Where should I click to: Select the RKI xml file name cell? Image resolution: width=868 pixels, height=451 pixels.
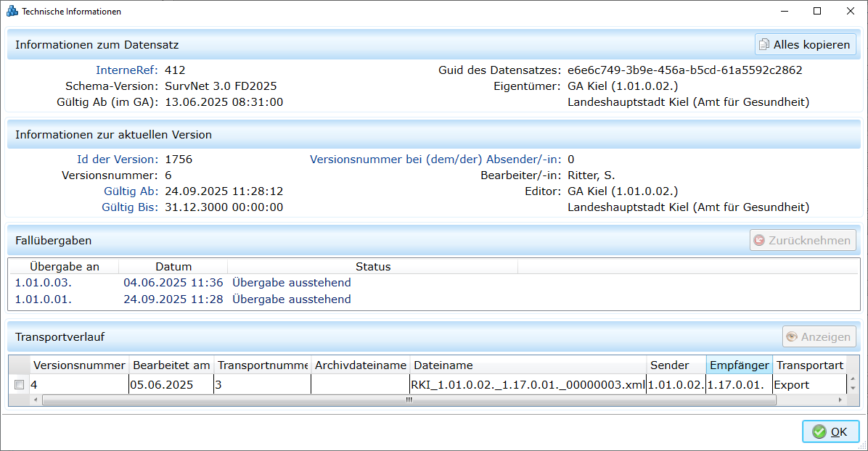coord(528,385)
